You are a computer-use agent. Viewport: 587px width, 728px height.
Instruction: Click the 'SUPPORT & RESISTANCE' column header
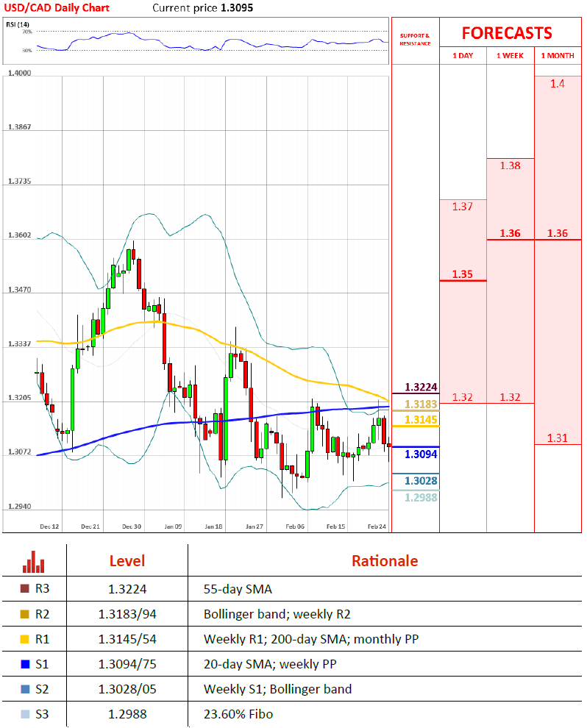click(x=415, y=40)
